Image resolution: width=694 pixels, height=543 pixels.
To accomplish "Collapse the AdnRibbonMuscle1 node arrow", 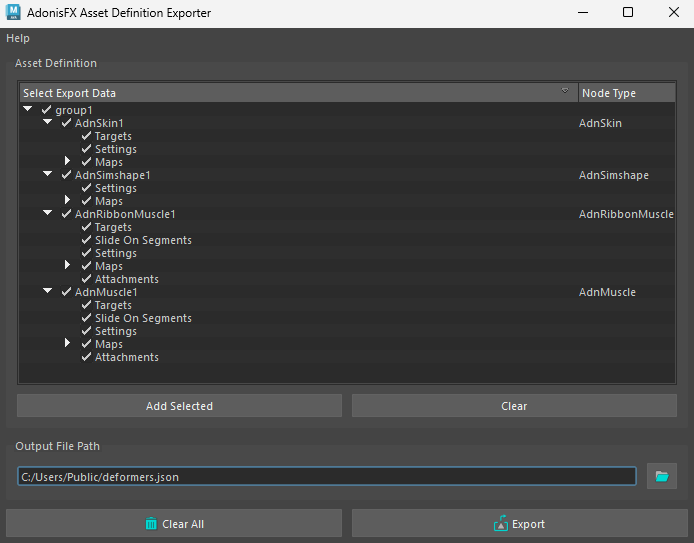I will click(47, 213).
